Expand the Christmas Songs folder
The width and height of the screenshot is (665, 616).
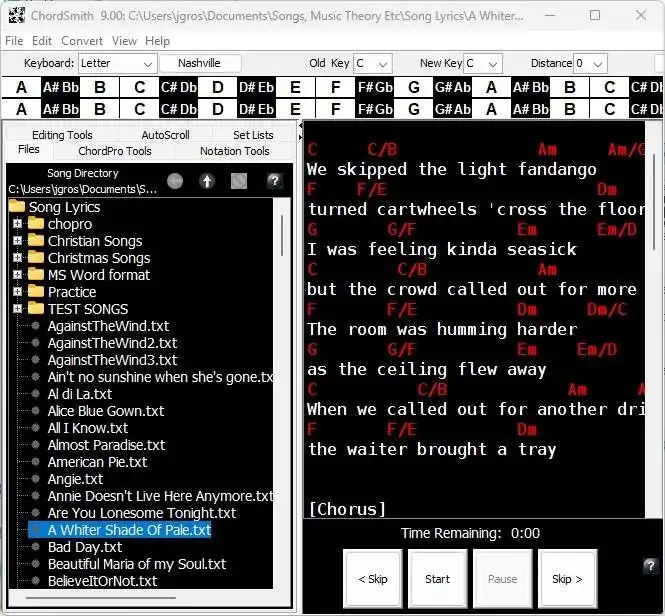click(x=17, y=258)
